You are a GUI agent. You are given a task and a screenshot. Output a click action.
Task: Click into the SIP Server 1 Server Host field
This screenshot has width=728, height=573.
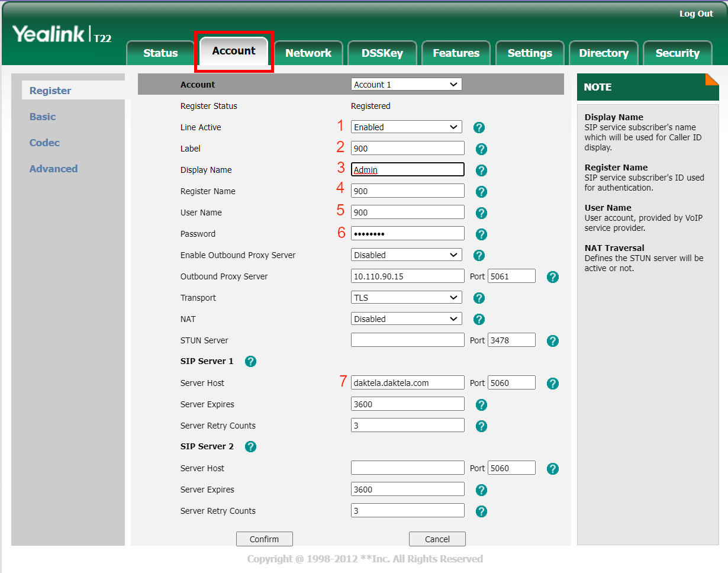[407, 383]
